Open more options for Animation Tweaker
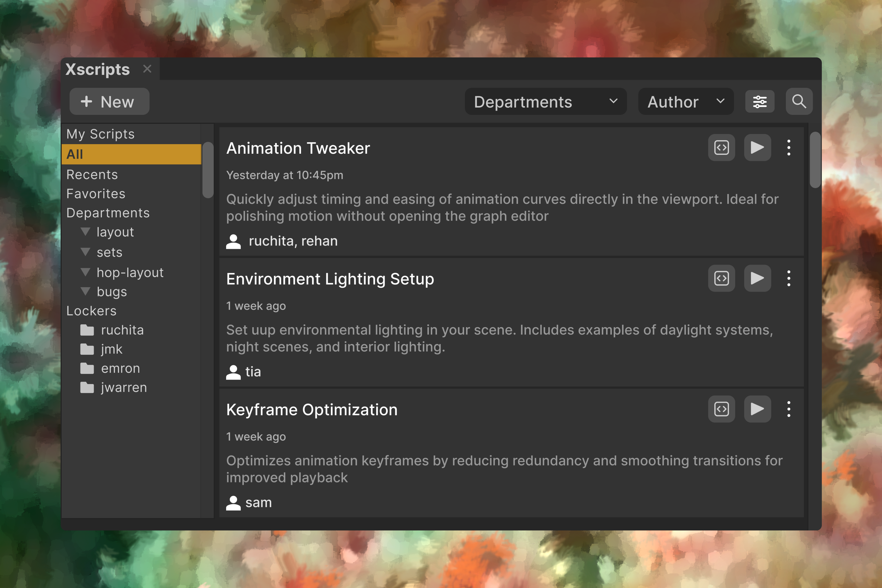The height and width of the screenshot is (588, 882). [789, 147]
